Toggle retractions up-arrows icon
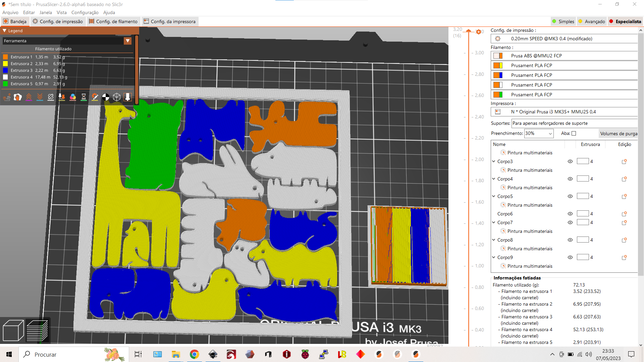Screen dimensions: 644x362 coord(29,97)
